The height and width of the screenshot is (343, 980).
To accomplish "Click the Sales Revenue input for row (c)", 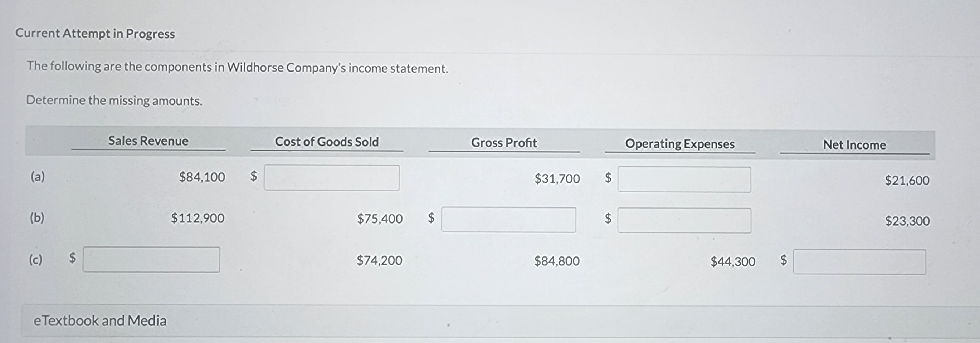I will (151, 260).
